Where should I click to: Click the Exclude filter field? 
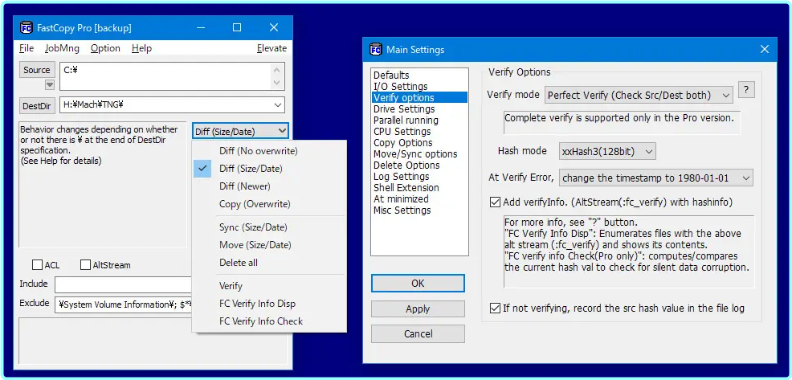123,304
